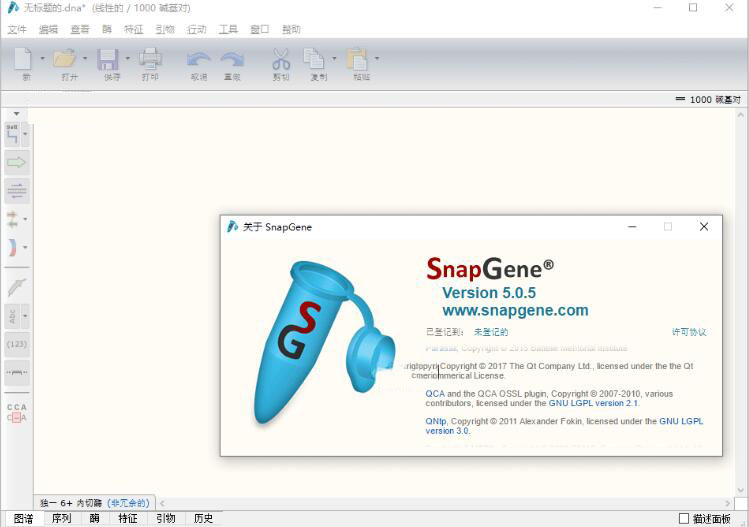Click the (123) numbering sidebar icon
Screen dimensions: 749x527
pos(16,344)
